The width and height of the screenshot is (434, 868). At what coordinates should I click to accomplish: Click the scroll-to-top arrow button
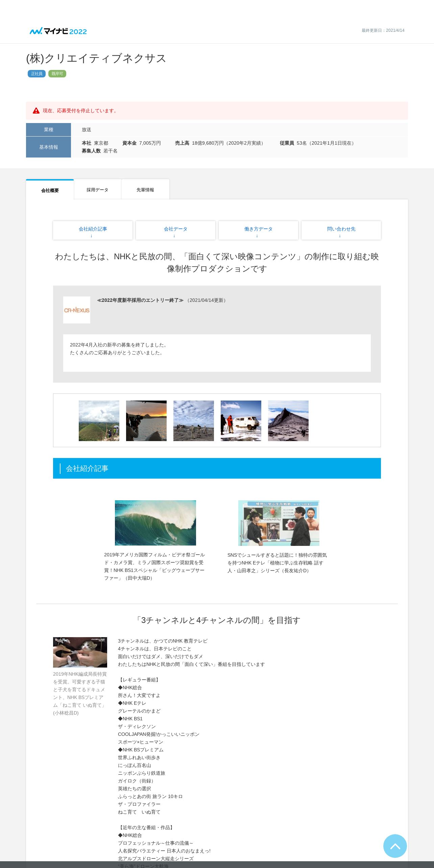point(395,846)
